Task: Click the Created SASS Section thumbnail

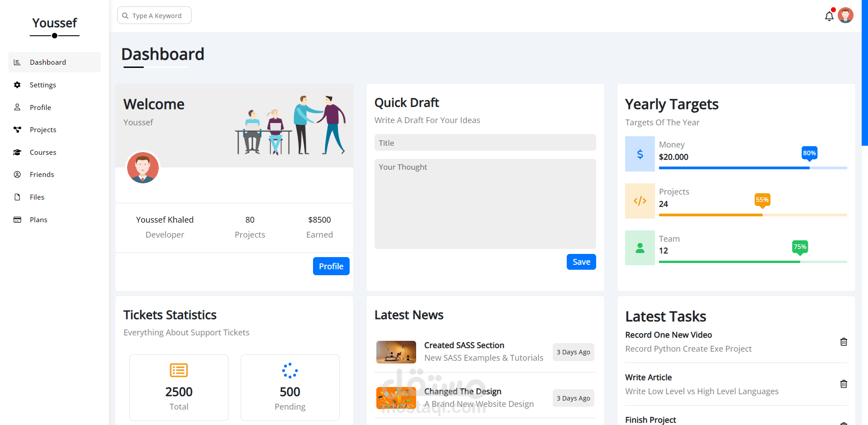Action: pyautogui.click(x=396, y=352)
